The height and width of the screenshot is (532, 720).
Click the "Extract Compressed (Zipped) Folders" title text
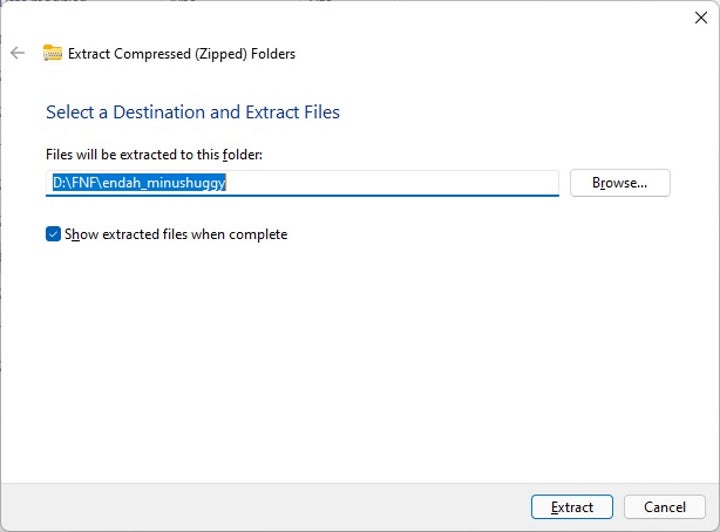(182, 53)
